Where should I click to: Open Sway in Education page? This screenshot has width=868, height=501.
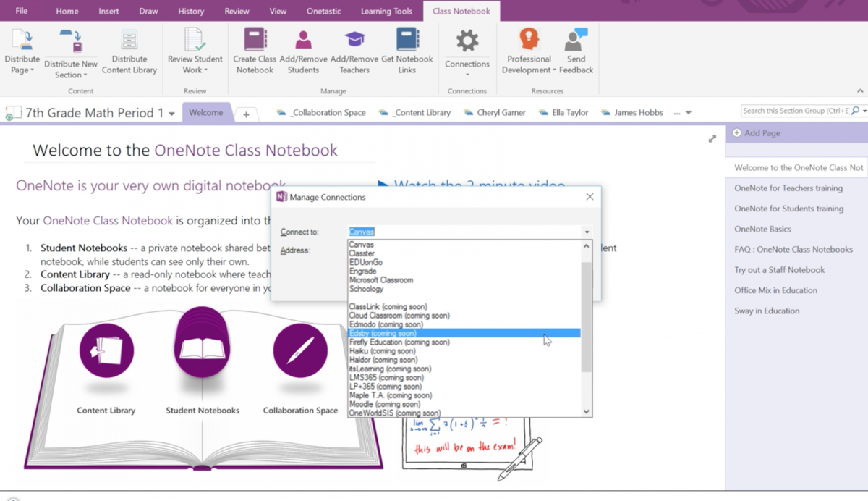pos(767,311)
